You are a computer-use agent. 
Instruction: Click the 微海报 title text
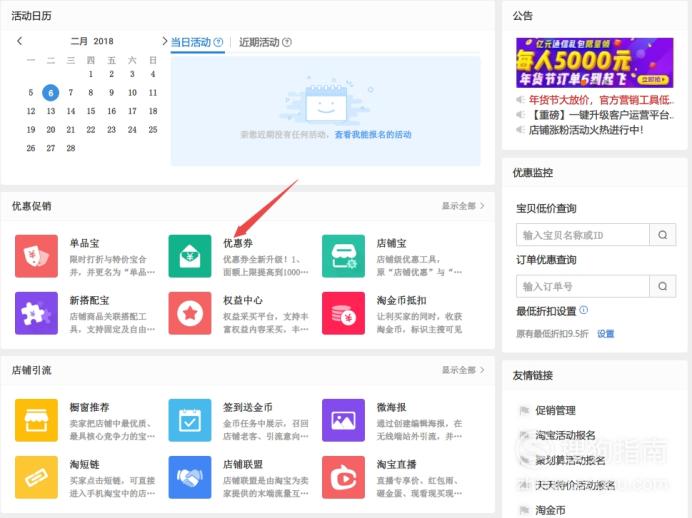click(x=391, y=407)
